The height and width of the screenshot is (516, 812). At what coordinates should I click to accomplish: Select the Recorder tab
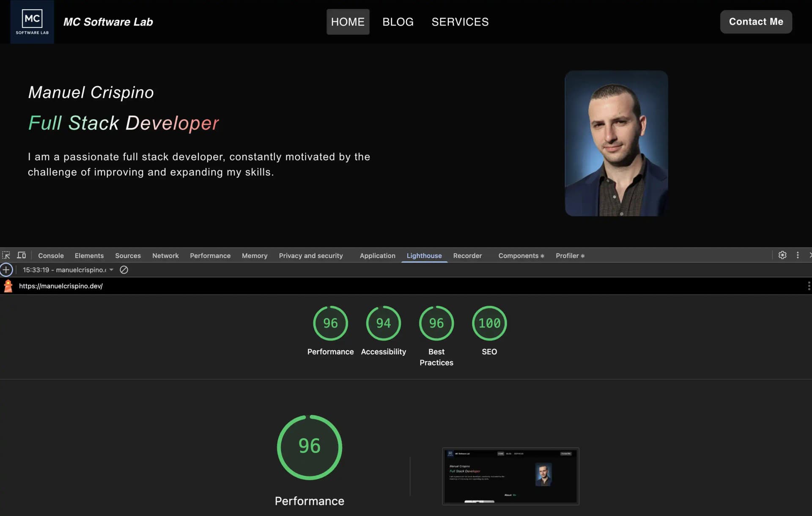pyautogui.click(x=467, y=255)
